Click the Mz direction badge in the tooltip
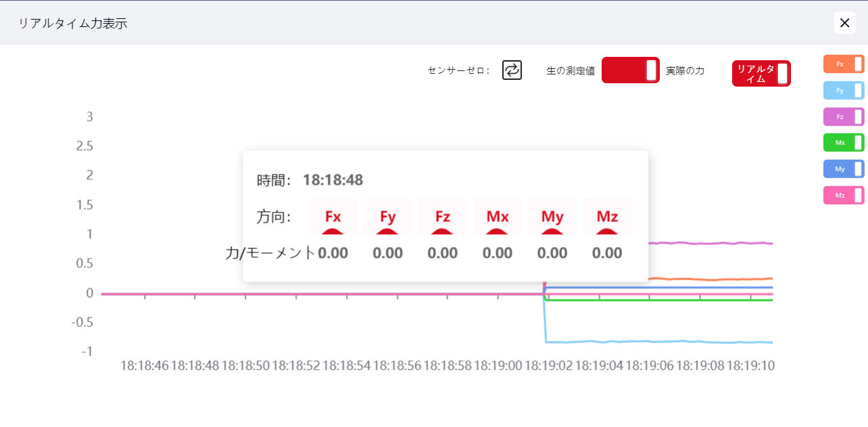Image resolution: width=868 pixels, height=427 pixels. pyautogui.click(x=607, y=217)
